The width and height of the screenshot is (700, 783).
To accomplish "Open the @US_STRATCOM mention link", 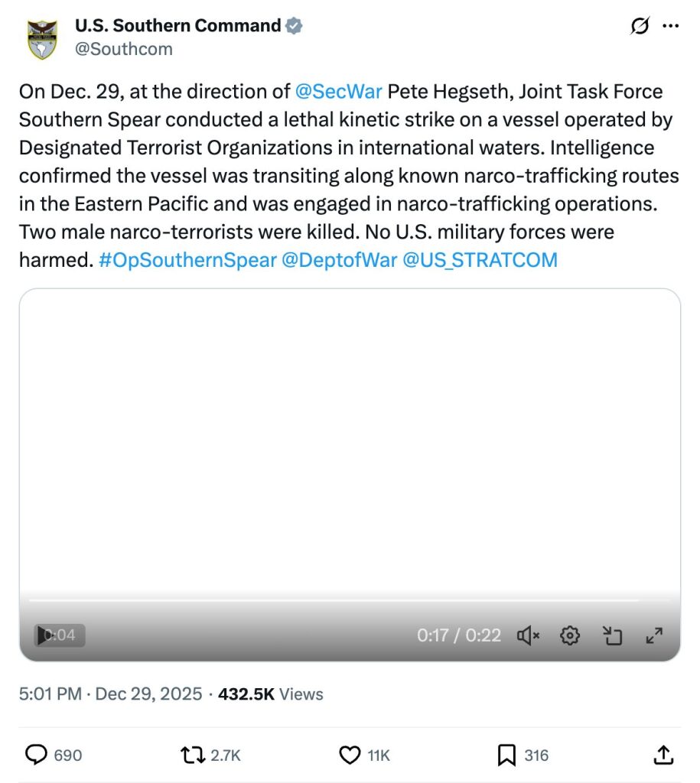I will pos(480,260).
